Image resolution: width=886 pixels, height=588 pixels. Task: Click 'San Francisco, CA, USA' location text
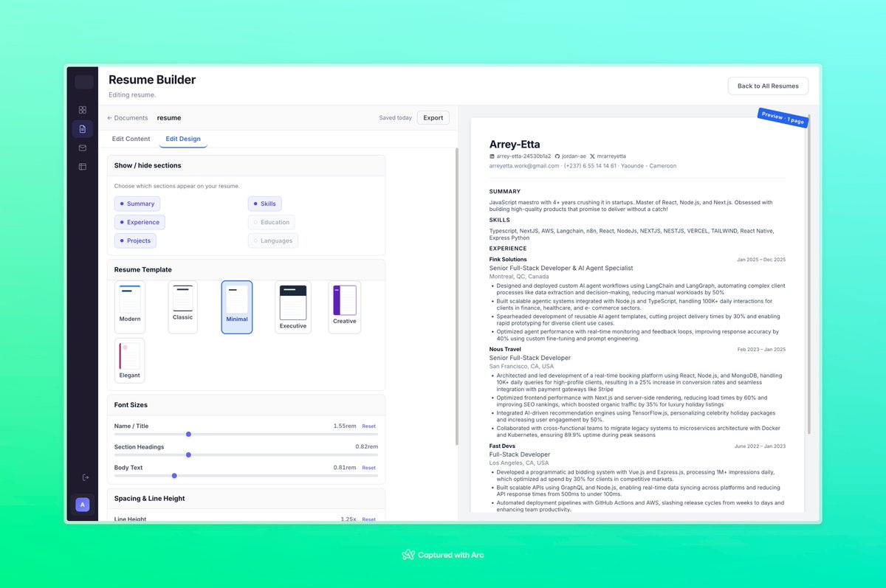(x=521, y=366)
